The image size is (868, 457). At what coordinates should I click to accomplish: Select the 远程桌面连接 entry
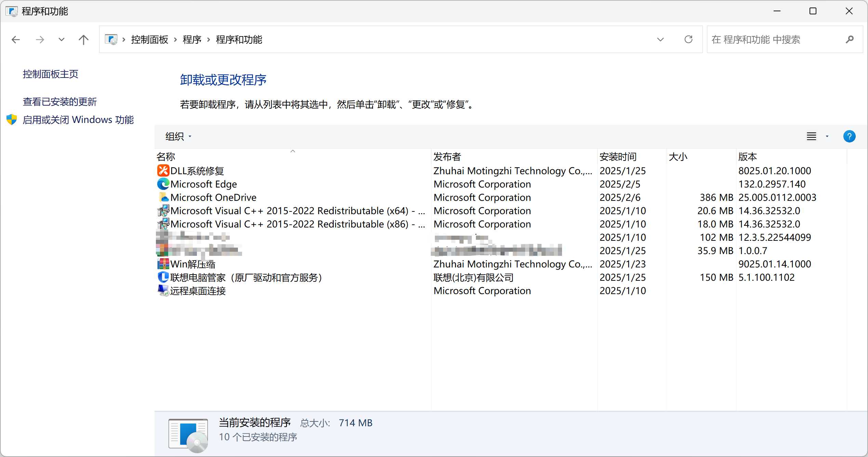point(501,291)
